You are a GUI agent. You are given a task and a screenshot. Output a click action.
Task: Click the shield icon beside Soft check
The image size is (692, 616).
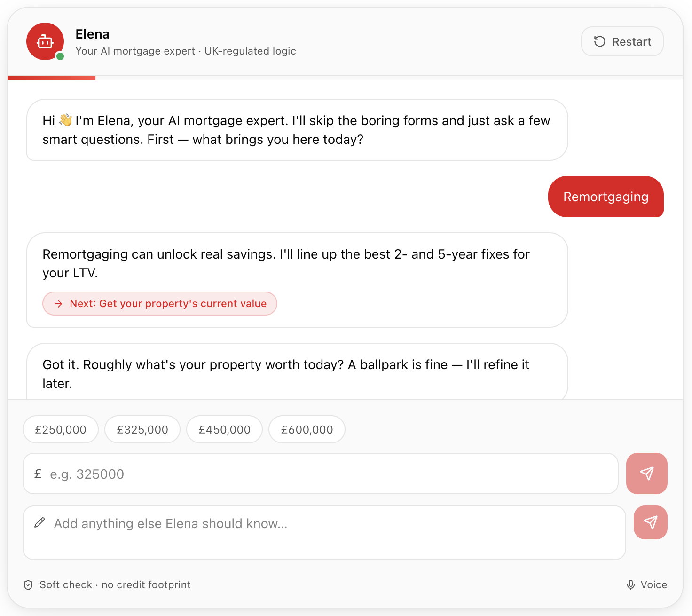pyautogui.click(x=28, y=585)
